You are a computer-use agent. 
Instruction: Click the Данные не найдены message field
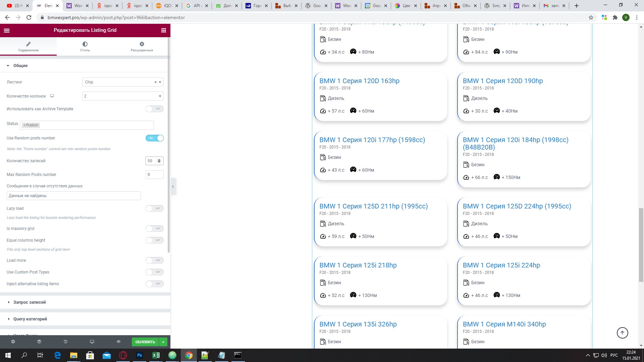tap(73, 196)
